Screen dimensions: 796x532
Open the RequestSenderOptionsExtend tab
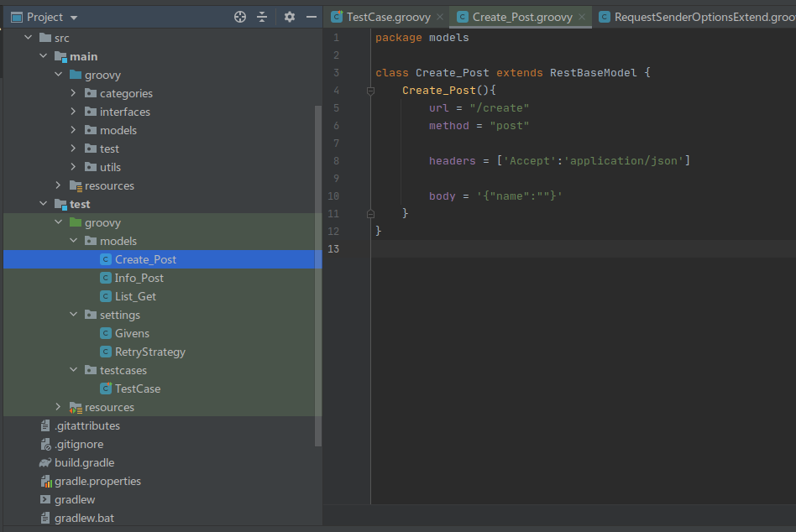pos(697,18)
